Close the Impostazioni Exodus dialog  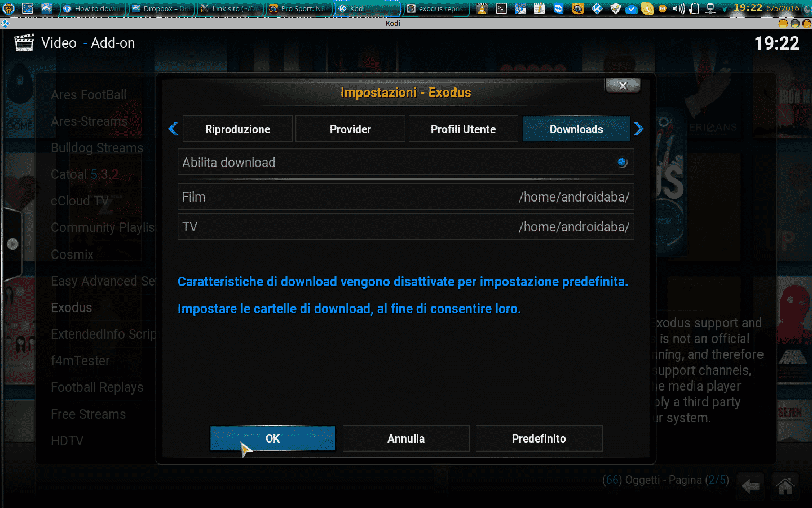[x=623, y=86]
